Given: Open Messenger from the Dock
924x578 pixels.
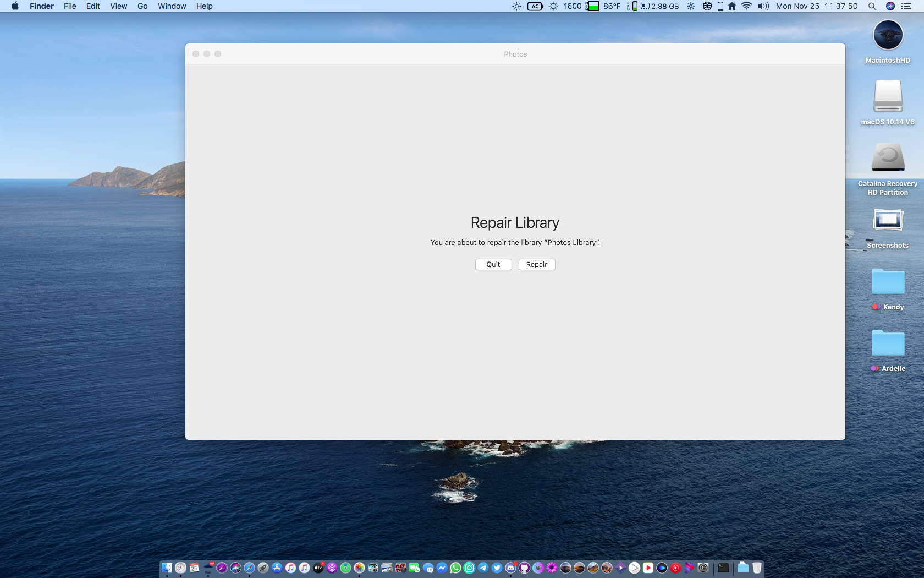Looking at the screenshot, I should [x=443, y=568].
